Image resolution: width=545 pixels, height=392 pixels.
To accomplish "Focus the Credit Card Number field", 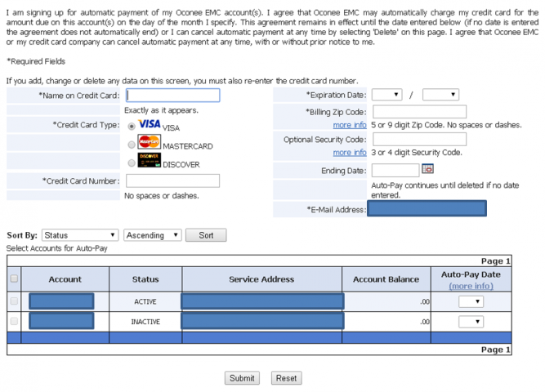I will (172, 180).
